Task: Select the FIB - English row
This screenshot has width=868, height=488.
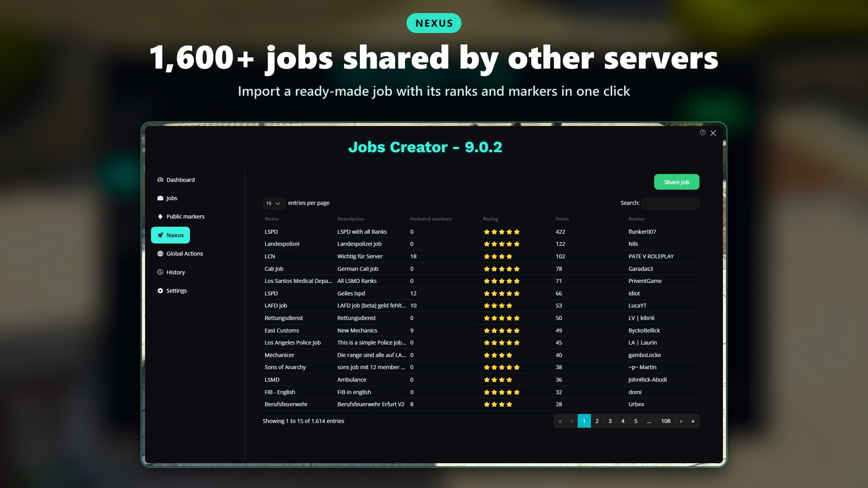Action: pos(481,392)
